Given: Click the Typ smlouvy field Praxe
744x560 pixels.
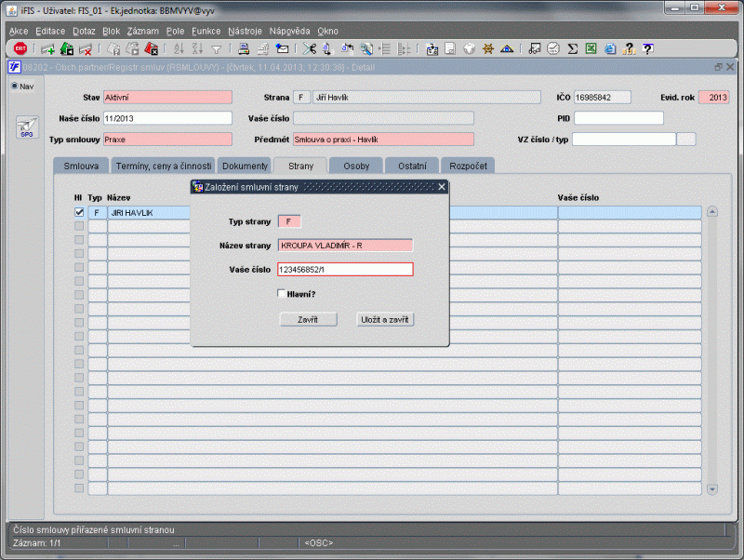Looking at the screenshot, I should tap(167, 139).
